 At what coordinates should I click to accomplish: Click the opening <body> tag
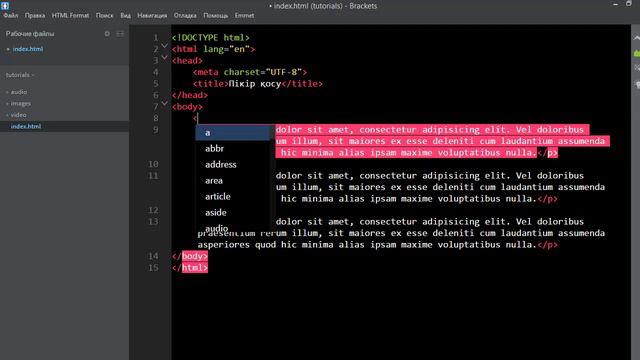point(187,107)
